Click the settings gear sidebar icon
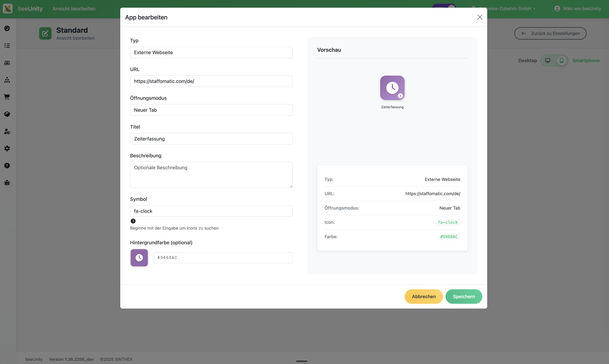609x364 pixels. point(7,148)
